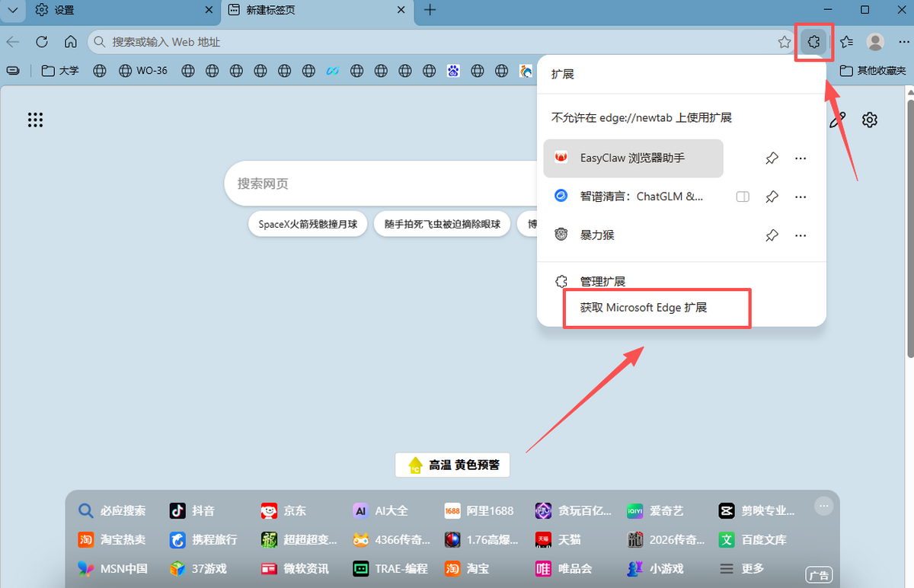Focus the 搜索或输入 Web 地址 address bar
Image resolution: width=914 pixels, height=588 pixels.
(x=443, y=42)
